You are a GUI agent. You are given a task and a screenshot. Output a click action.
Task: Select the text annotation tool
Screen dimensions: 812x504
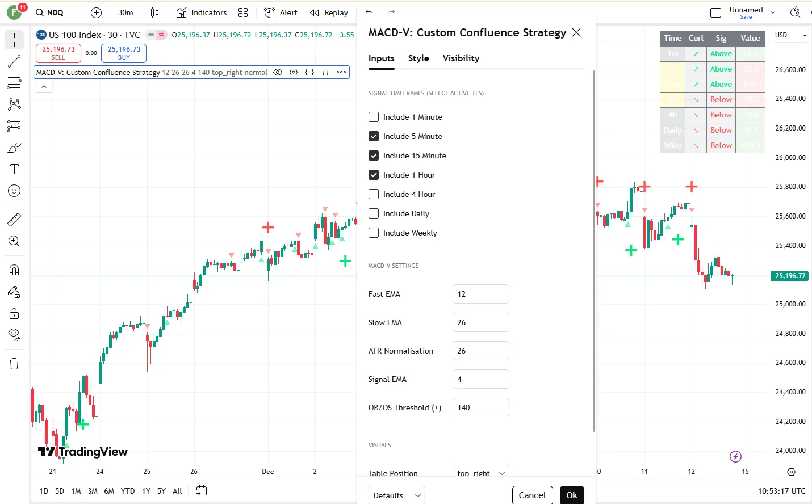coord(14,169)
